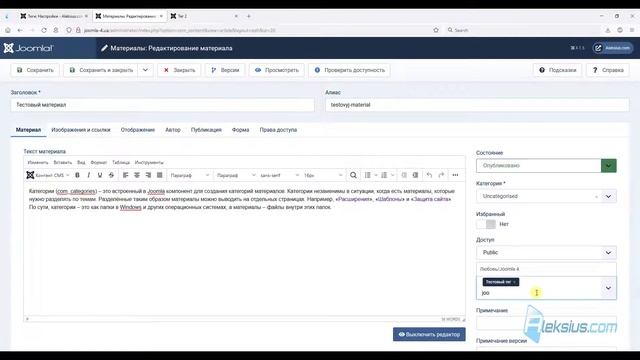Viewport: 640px width, 360px height.
Task: Open user menu in Joomla header
Action: [x=613, y=48]
